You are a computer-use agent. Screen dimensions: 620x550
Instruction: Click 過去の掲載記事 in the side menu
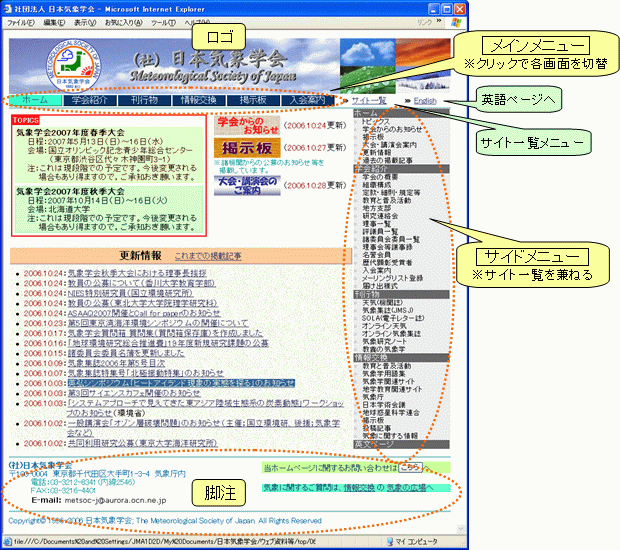388,161
